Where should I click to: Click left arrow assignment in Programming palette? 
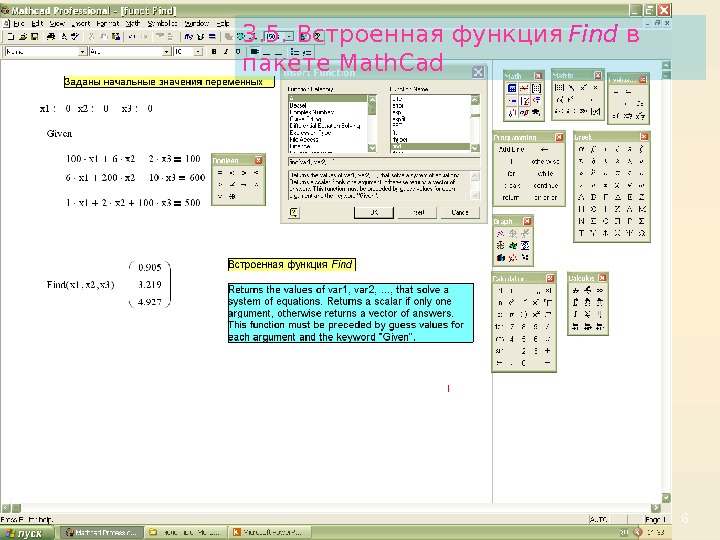(x=545, y=149)
